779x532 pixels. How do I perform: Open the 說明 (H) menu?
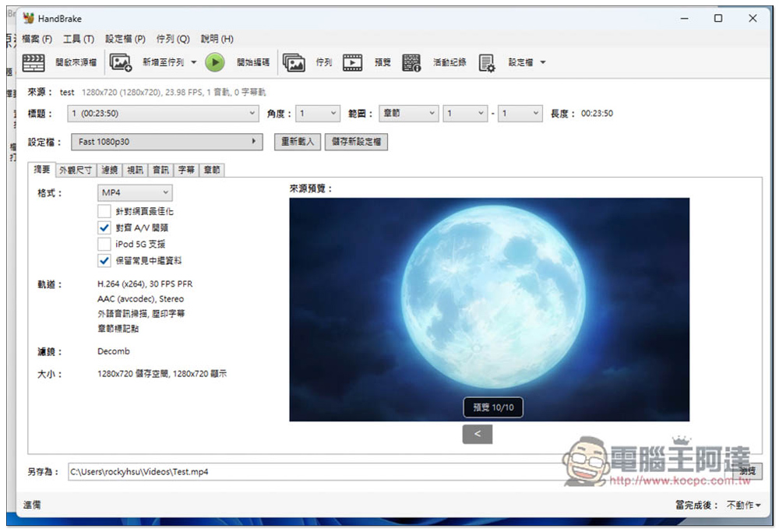click(217, 39)
